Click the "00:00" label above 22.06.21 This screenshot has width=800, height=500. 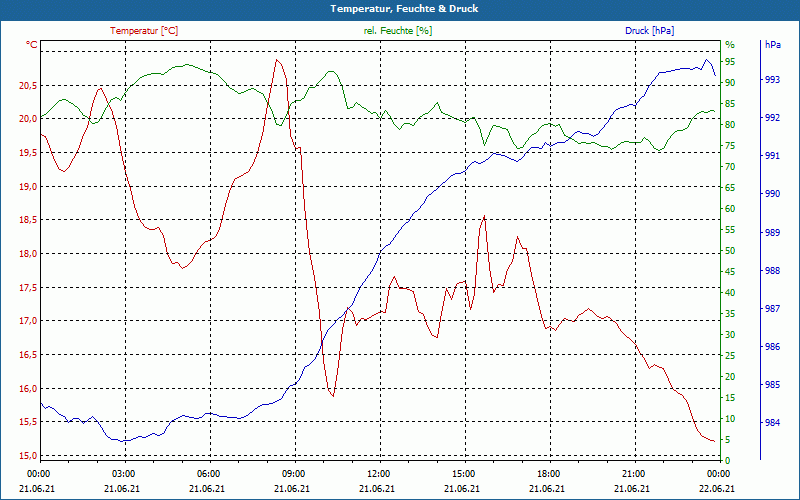pos(718,473)
